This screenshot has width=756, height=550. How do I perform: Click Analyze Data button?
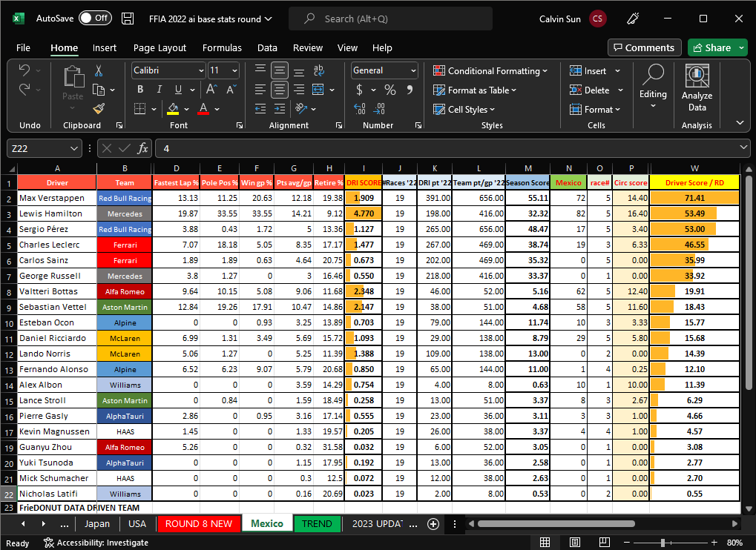(697, 88)
